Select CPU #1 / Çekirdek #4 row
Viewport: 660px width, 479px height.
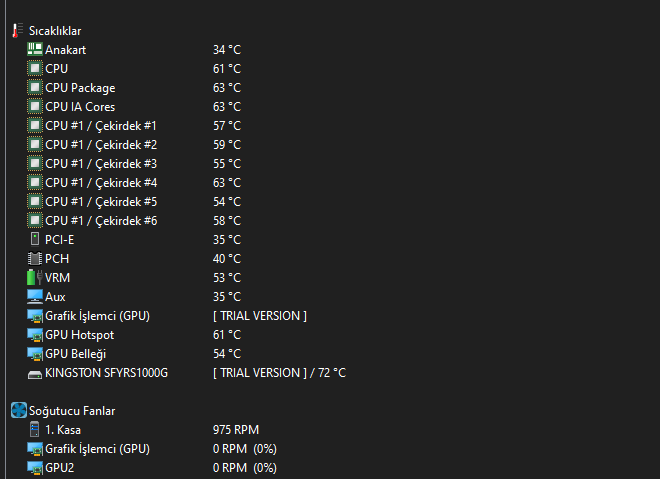101,182
